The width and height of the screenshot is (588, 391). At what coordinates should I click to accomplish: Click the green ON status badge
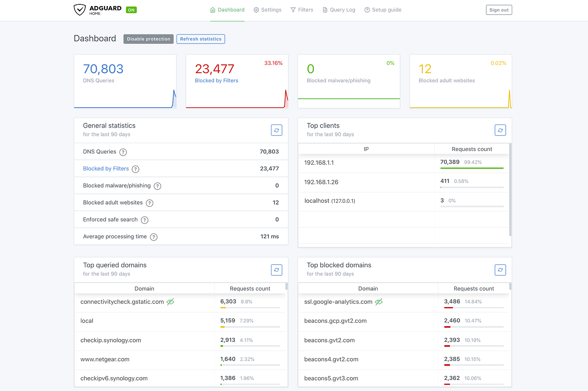click(x=131, y=10)
